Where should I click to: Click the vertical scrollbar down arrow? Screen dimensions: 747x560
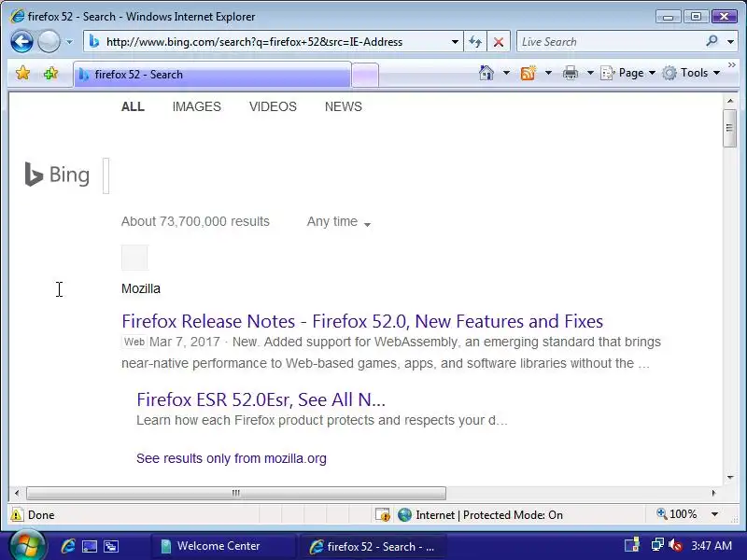tap(730, 477)
